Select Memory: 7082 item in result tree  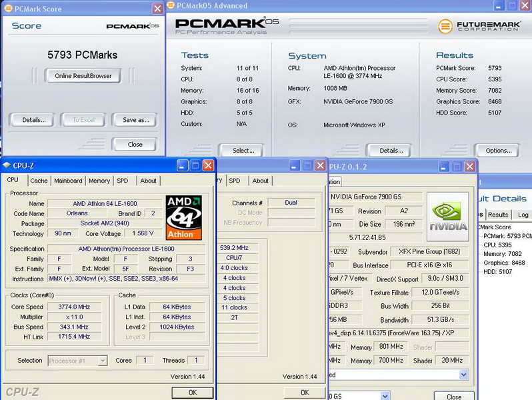pyautogui.click(x=503, y=254)
